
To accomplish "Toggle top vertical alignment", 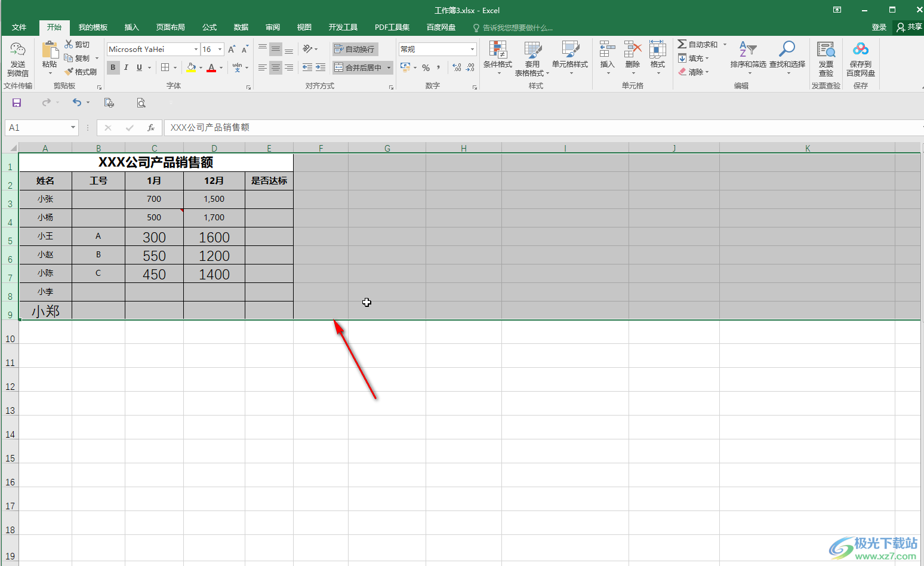I will coord(263,49).
